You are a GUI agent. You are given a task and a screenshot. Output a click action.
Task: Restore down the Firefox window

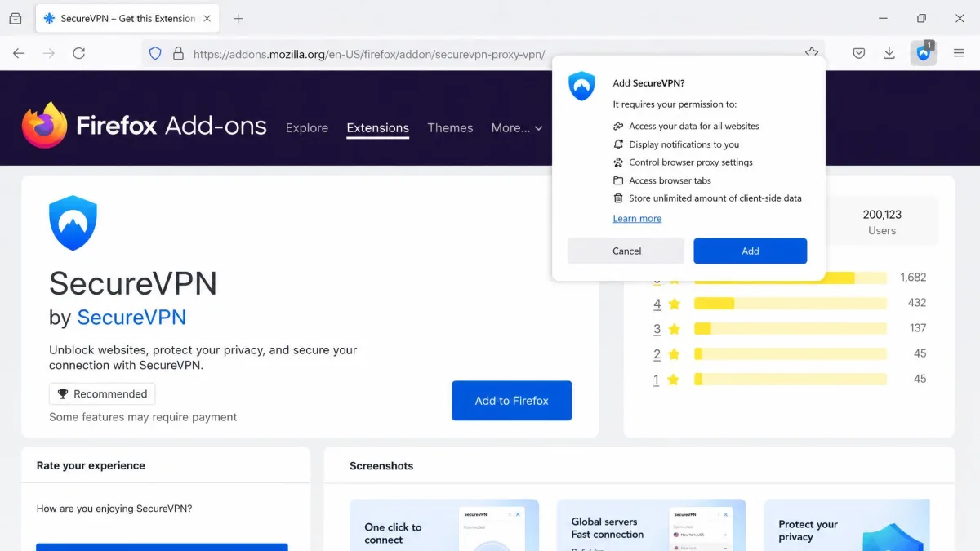(x=921, y=18)
